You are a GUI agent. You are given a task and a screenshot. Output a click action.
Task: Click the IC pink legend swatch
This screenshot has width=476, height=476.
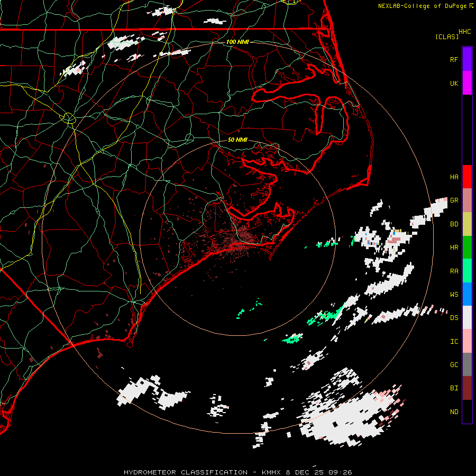tap(467, 341)
